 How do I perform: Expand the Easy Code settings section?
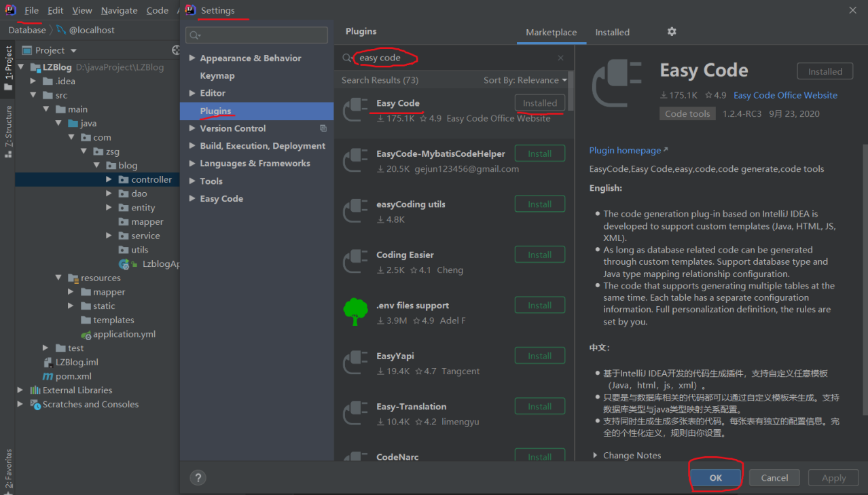coord(192,199)
